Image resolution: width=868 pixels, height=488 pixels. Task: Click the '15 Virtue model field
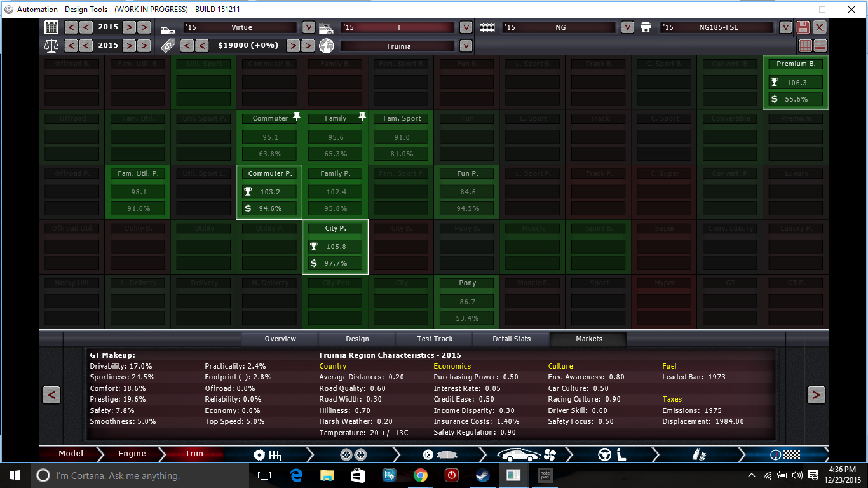pos(240,27)
